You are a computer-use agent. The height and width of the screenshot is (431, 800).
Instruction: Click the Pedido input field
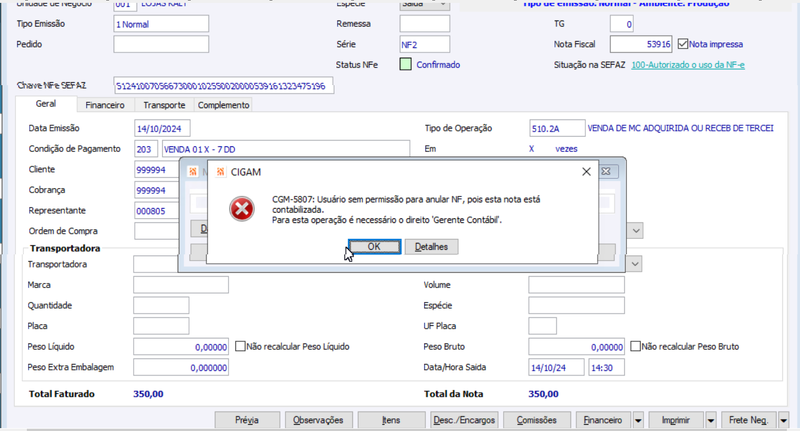click(x=161, y=44)
